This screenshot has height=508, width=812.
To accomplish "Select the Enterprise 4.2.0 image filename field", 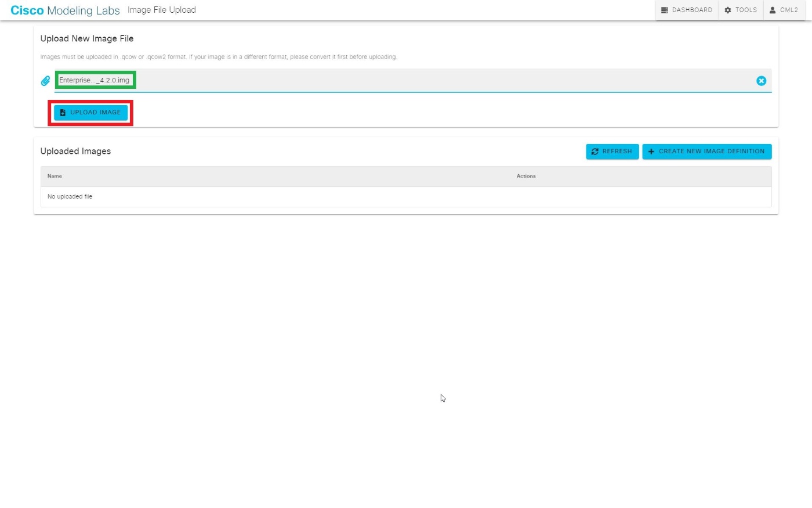I will coord(95,80).
